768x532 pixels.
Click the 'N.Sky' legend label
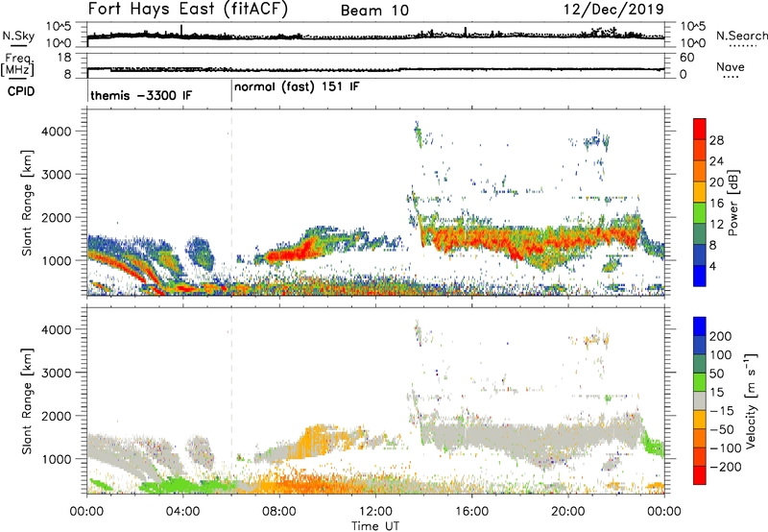18,36
